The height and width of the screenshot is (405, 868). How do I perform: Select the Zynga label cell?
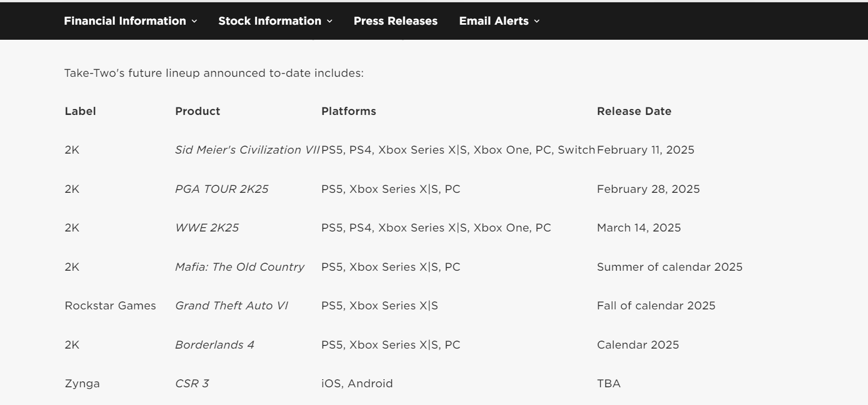click(82, 384)
